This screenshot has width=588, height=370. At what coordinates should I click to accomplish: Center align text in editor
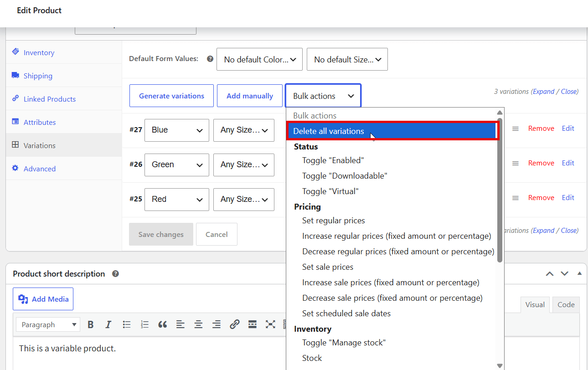pyautogui.click(x=198, y=324)
